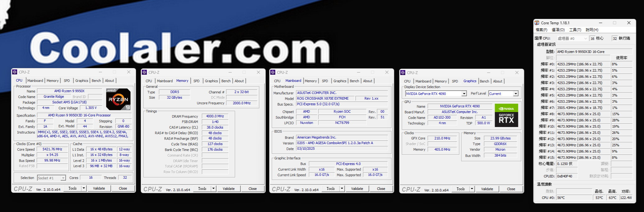
Task: Click the Close button in the GPU CPU-Z window
Action: (511, 189)
